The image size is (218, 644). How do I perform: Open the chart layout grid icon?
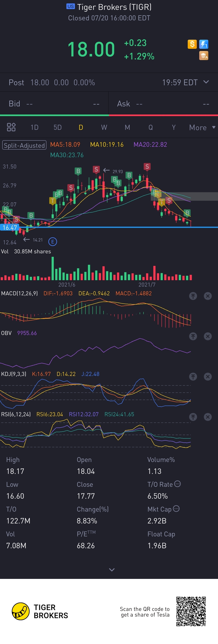coord(11,127)
